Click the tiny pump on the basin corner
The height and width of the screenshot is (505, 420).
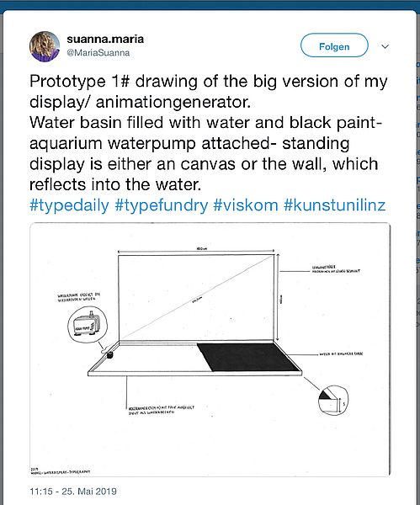pos(109,354)
